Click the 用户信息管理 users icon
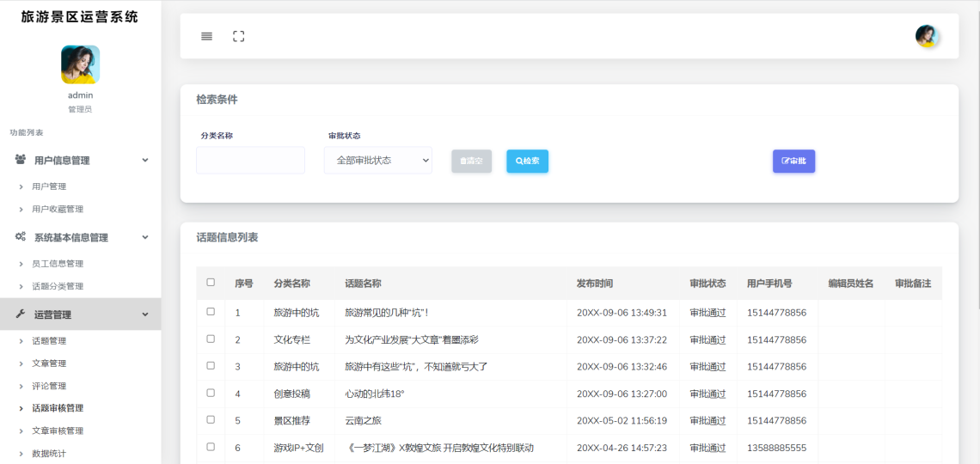The height and width of the screenshot is (464, 980). coord(21,160)
